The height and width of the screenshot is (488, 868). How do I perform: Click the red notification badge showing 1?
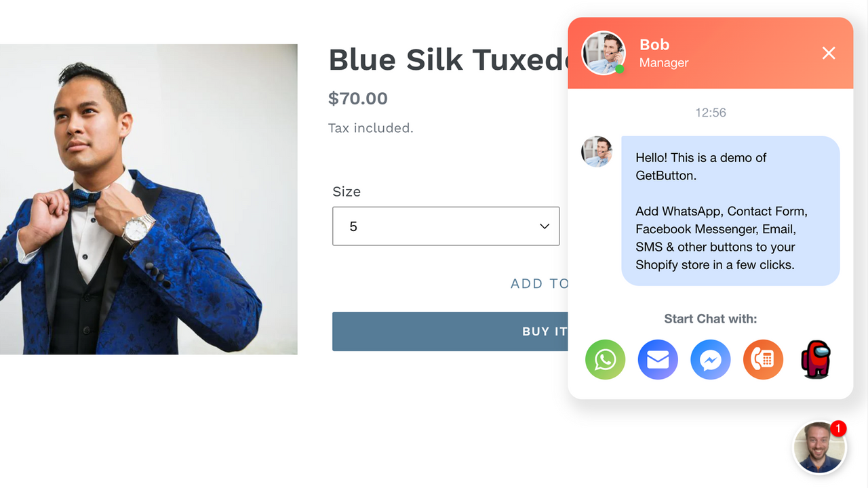tap(838, 428)
